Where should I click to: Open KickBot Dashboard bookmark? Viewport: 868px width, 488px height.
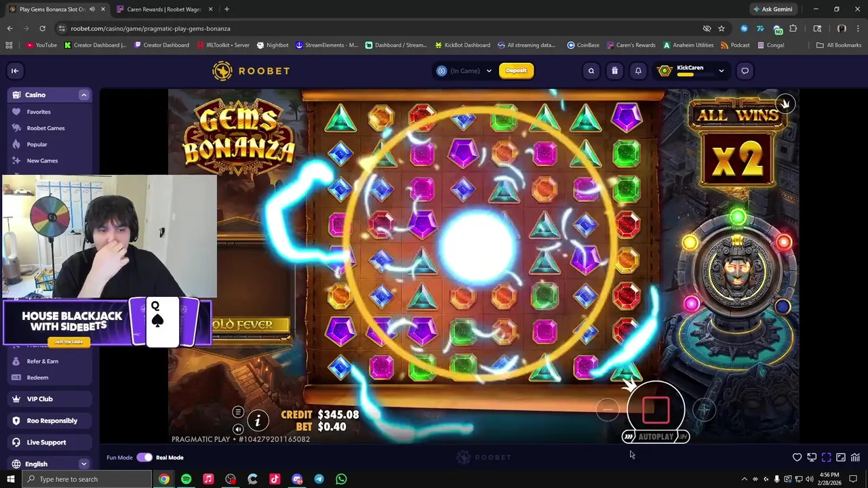pos(462,45)
